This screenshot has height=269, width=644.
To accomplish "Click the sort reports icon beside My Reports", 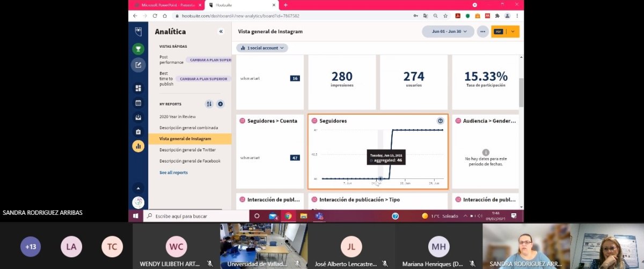I will (209, 104).
